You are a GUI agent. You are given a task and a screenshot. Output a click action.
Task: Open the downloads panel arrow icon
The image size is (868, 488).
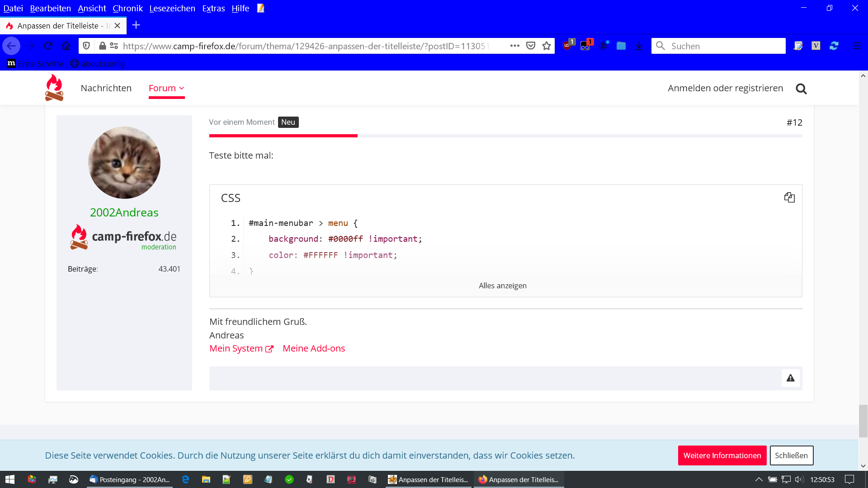pos(639,46)
